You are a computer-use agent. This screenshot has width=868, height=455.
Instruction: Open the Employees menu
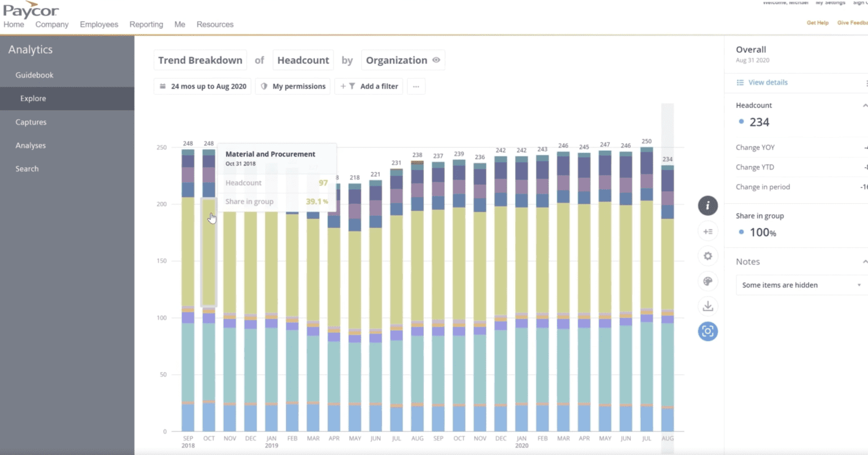click(99, 24)
